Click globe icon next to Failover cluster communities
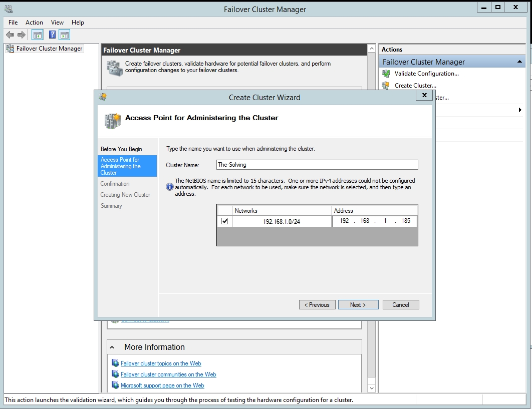Screen dimensions: 532x409 click(x=115, y=374)
